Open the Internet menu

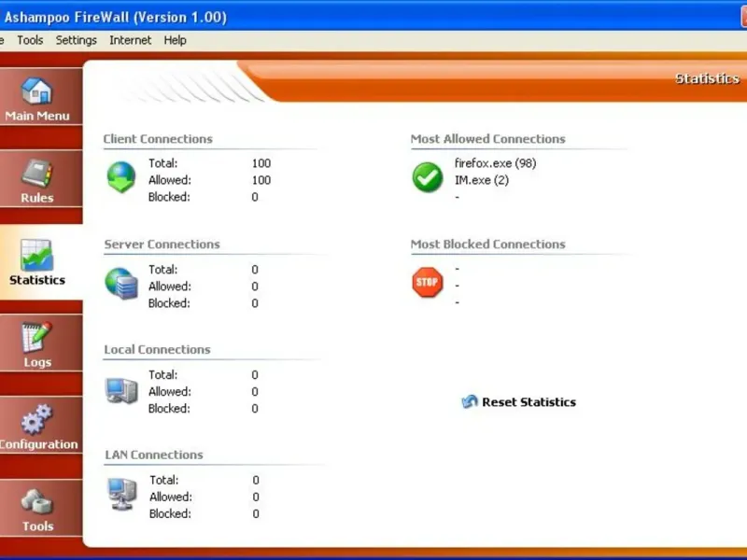pos(130,40)
